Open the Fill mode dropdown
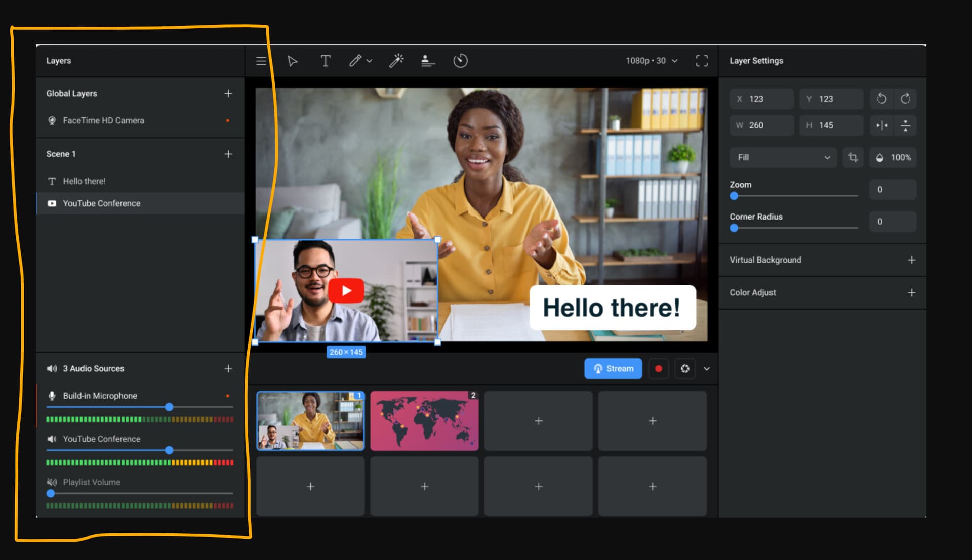This screenshot has height=560, width=972. 783,158
